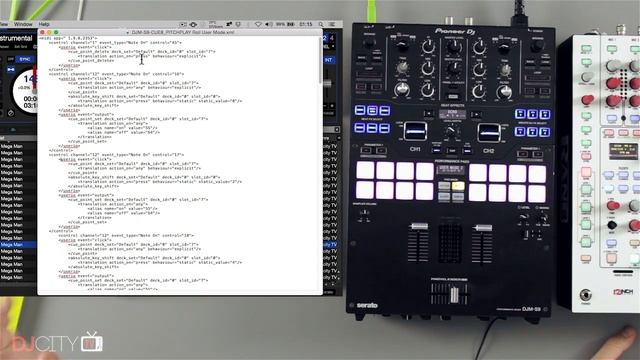
Task: Toggle SYNC on the Serato left deck
Action: coord(25,60)
